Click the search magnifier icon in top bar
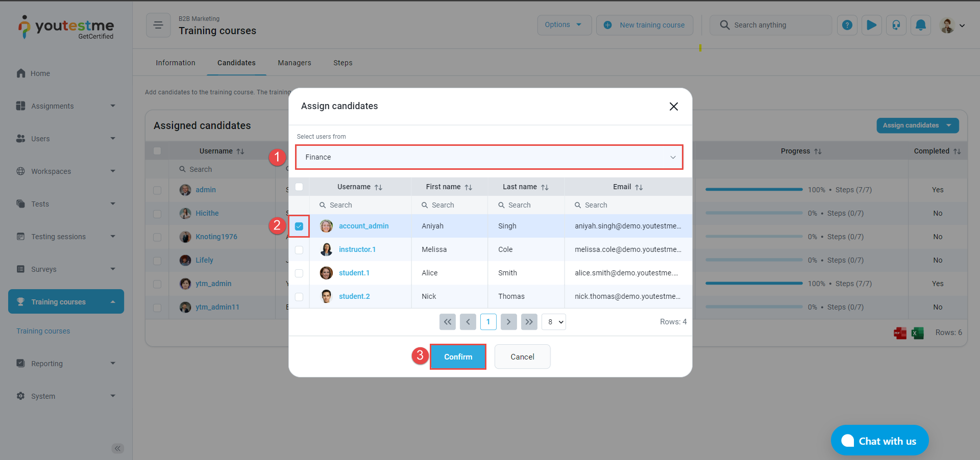 724,25
